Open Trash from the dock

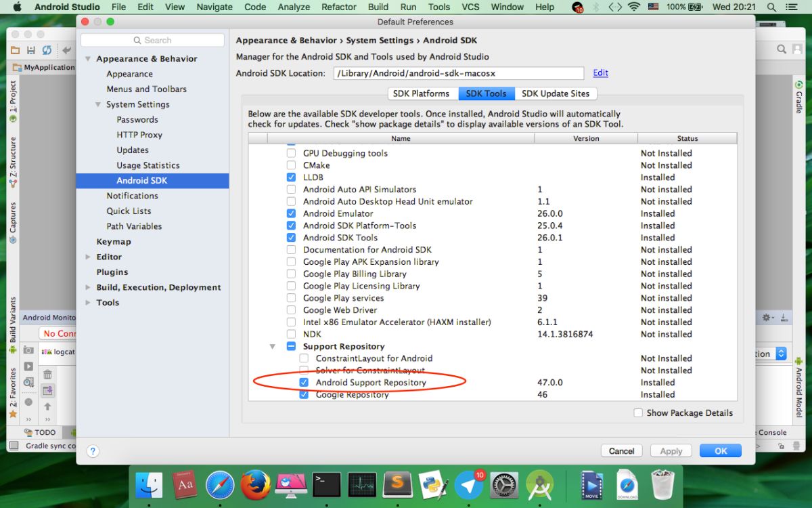[x=662, y=485]
